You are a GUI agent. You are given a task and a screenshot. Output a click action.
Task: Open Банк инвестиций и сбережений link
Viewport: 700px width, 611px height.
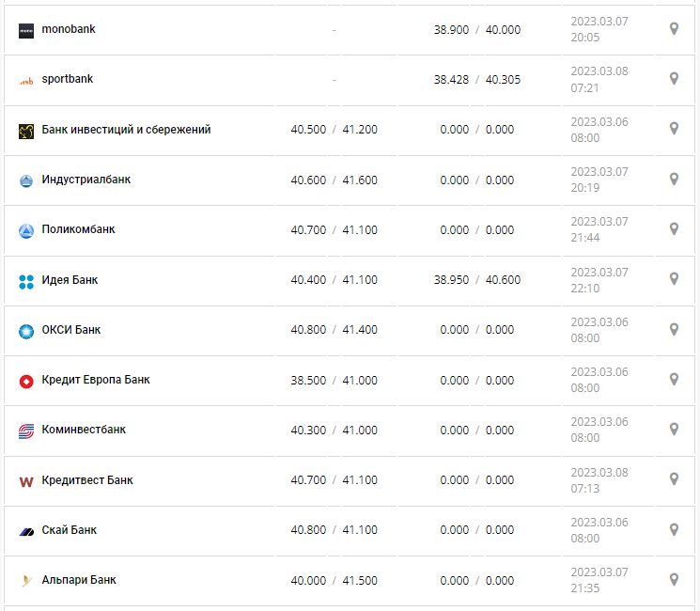(x=126, y=130)
